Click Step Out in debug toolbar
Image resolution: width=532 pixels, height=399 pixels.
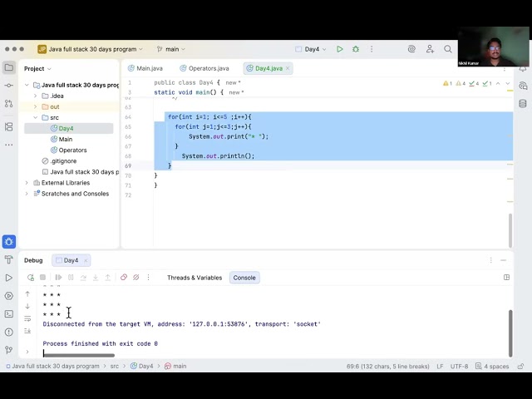(x=107, y=278)
